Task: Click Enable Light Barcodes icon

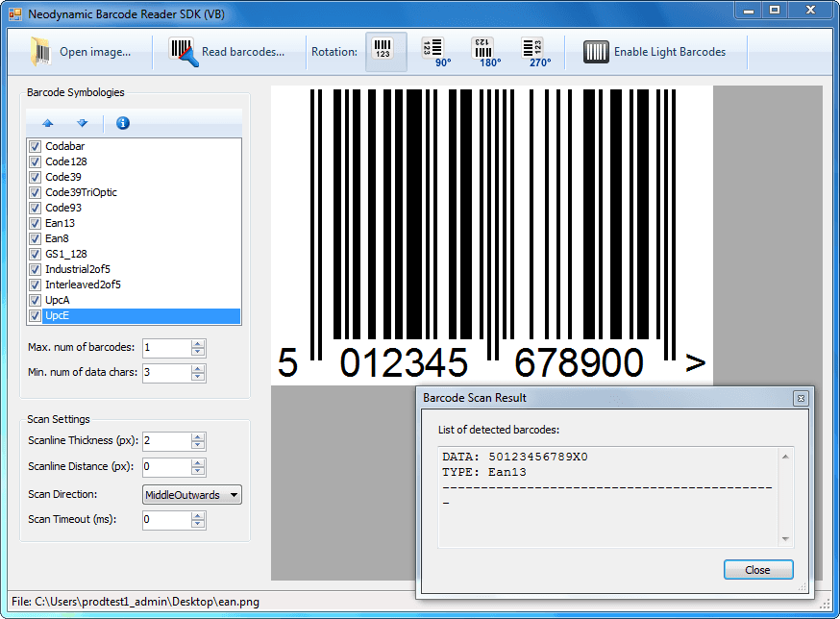Action: click(x=596, y=52)
